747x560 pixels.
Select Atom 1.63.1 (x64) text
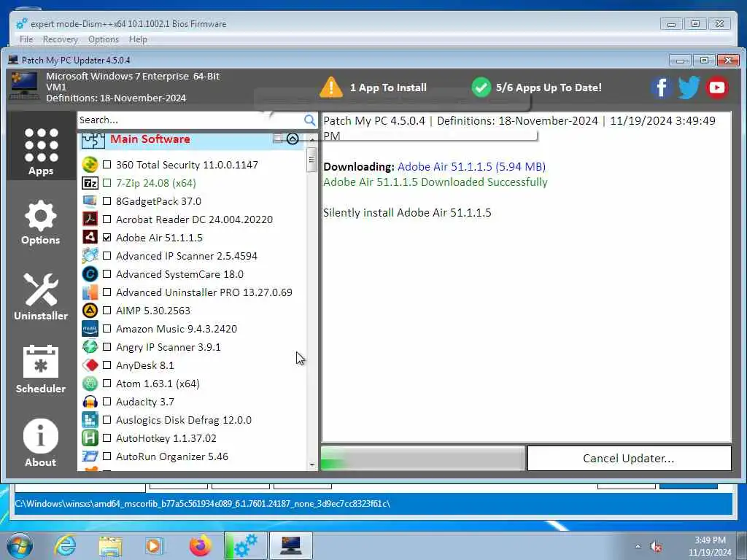pyautogui.click(x=158, y=384)
